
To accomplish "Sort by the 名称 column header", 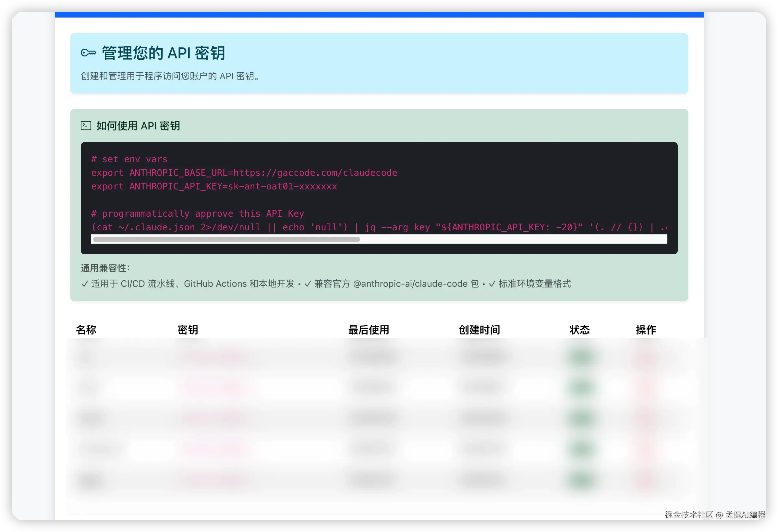I will [86, 330].
